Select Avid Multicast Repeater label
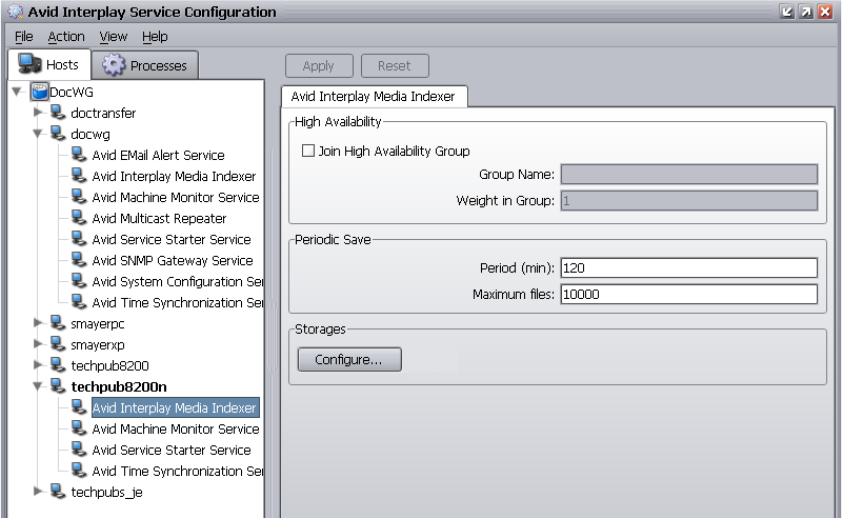Screen dimensions: 842x518 tap(159, 218)
